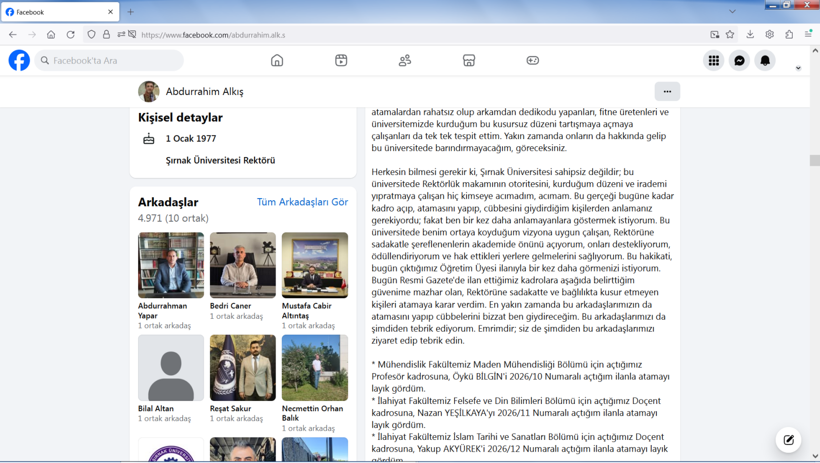Click the browser home icon

[51, 35]
